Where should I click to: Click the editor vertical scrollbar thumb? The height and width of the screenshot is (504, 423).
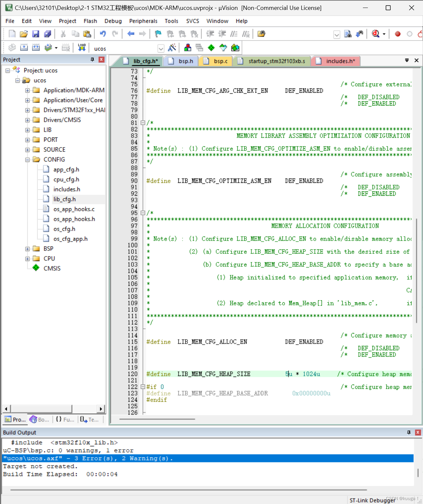tap(417, 271)
